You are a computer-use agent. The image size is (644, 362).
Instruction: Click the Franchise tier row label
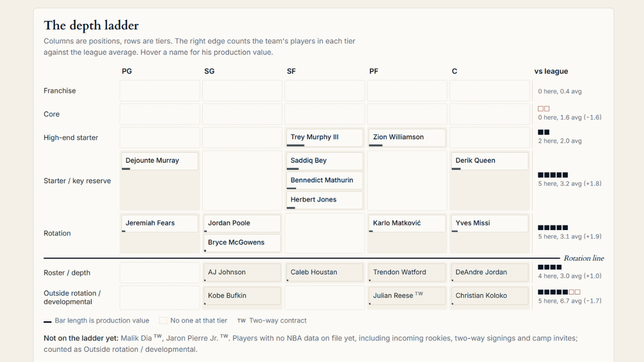(60, 91)
